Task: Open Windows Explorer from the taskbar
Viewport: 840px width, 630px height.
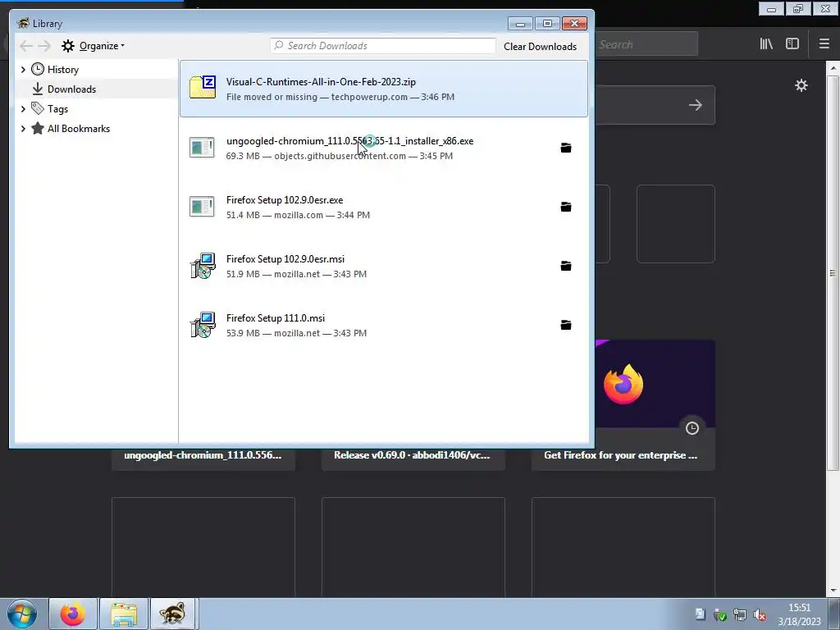Action: (x=124, y=614)
